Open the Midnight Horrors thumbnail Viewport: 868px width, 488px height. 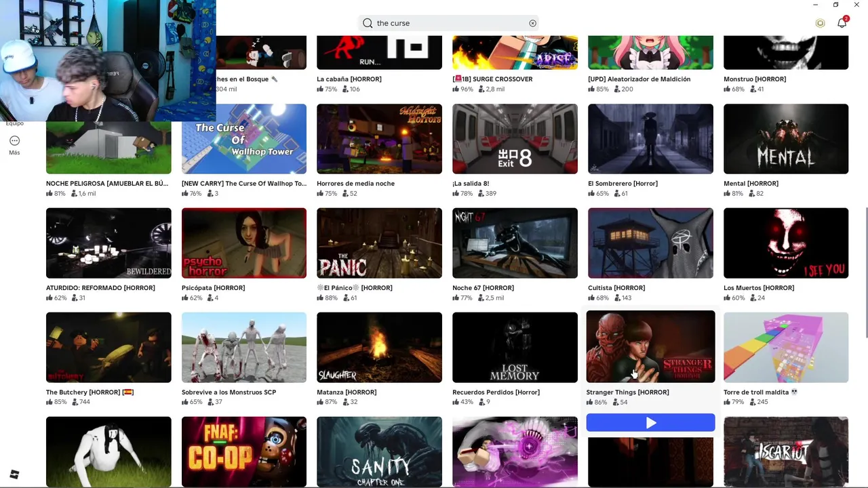(379, 139)
